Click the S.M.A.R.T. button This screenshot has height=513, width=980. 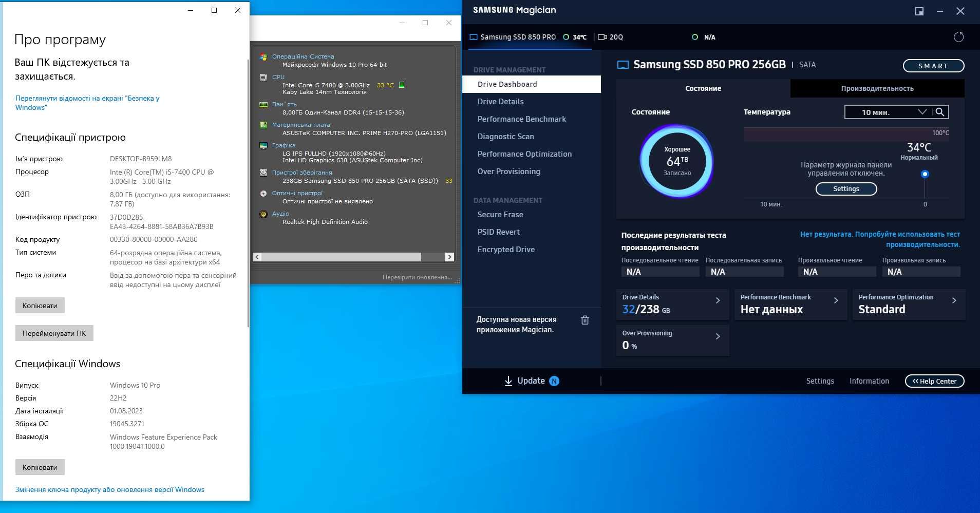click(x=933, y=66)
